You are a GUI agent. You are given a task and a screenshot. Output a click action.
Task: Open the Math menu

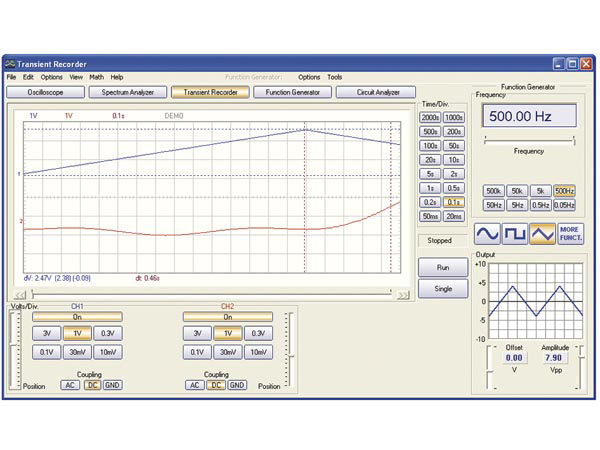96,77
